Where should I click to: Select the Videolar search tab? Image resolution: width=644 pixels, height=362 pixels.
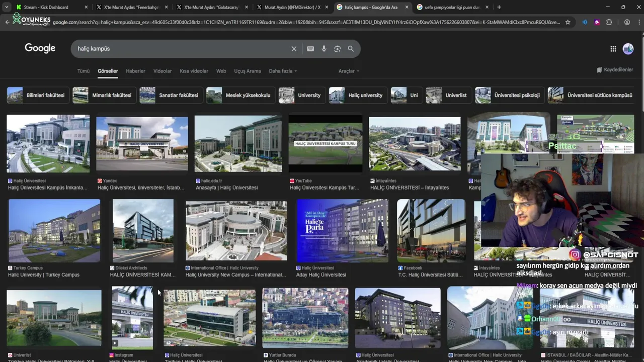(x=163, y=71)
